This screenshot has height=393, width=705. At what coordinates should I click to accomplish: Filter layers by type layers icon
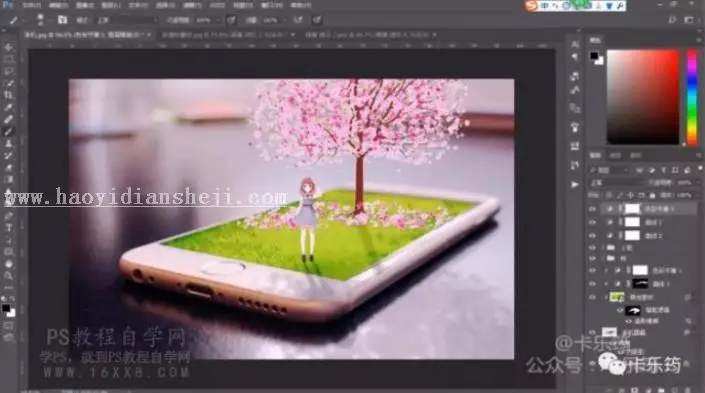(x=664, y=170)
